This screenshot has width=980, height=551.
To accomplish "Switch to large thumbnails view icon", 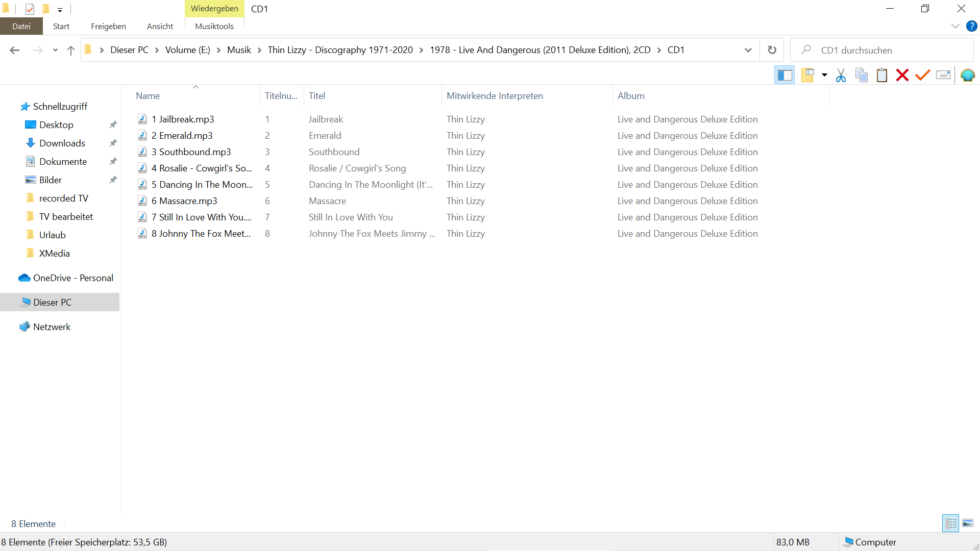I will [x=968, y=523].
